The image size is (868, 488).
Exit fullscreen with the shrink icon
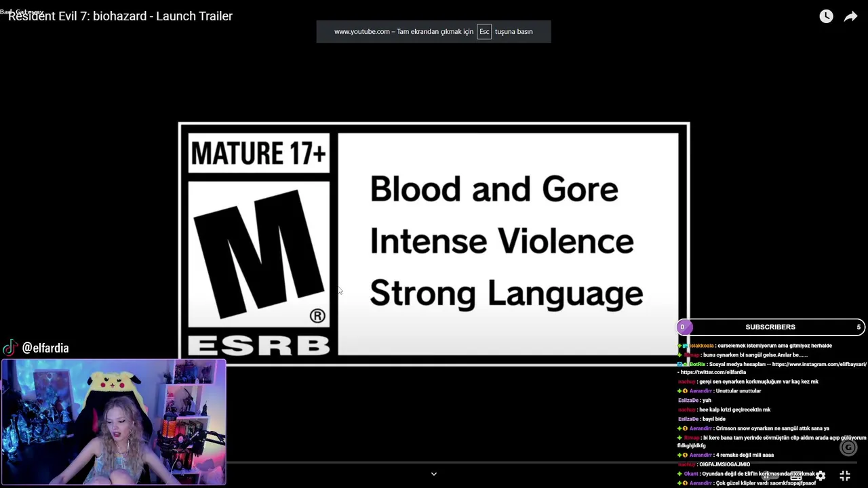tap(845, 476)
